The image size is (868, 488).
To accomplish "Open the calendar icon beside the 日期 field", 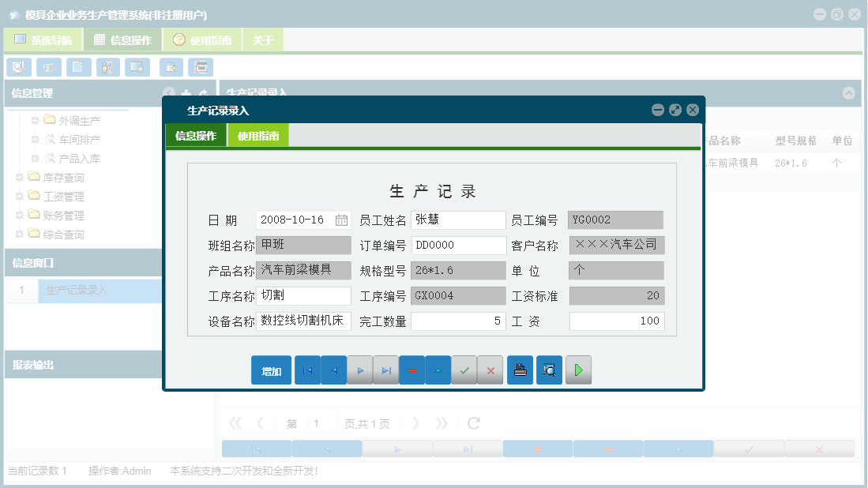I will coord(343,220).
